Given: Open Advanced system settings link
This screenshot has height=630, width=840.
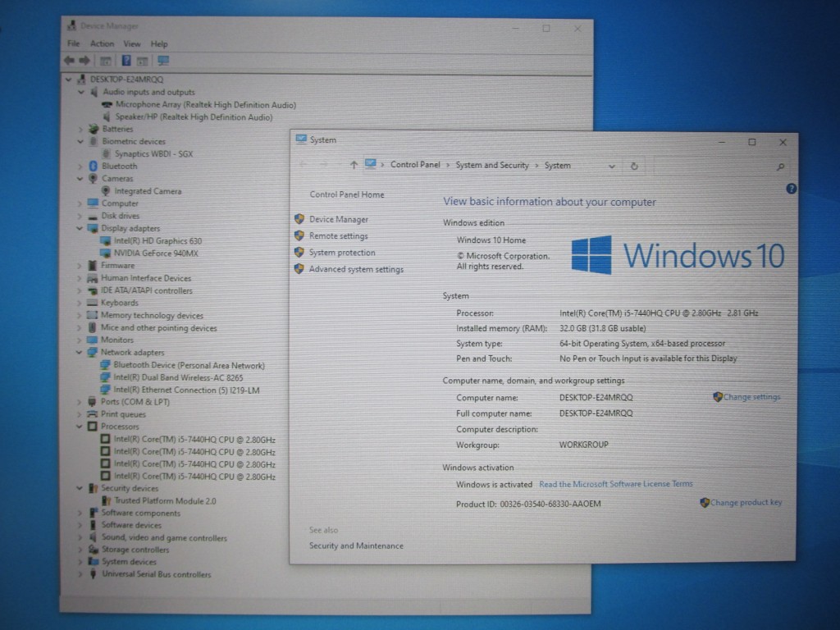Looking at the screenshot, I should click(356, 269).
